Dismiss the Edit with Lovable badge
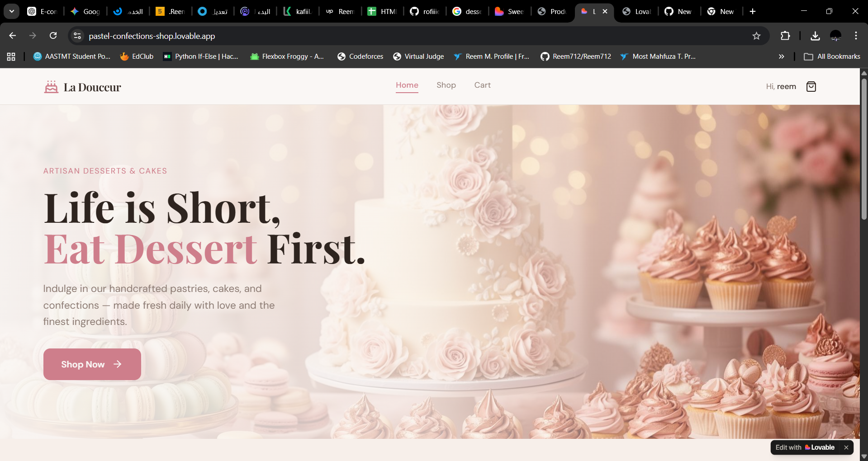This screenshot has width=868, height=461. pyautogui.click(x=846, y=447)
